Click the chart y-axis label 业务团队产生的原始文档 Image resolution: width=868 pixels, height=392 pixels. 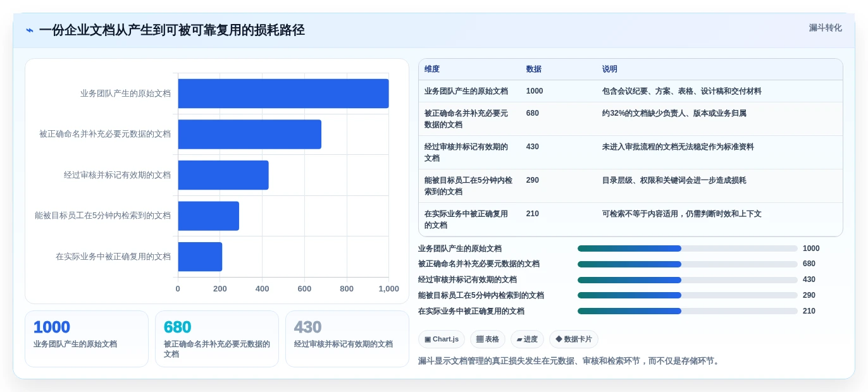(x=125, y=94)
